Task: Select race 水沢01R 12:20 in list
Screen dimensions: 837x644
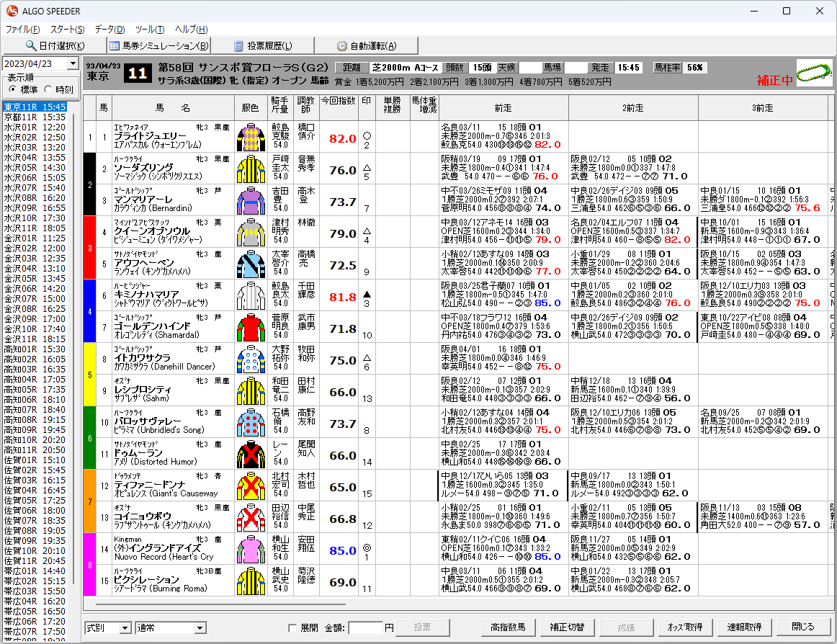Action: (x=35, y=127)
